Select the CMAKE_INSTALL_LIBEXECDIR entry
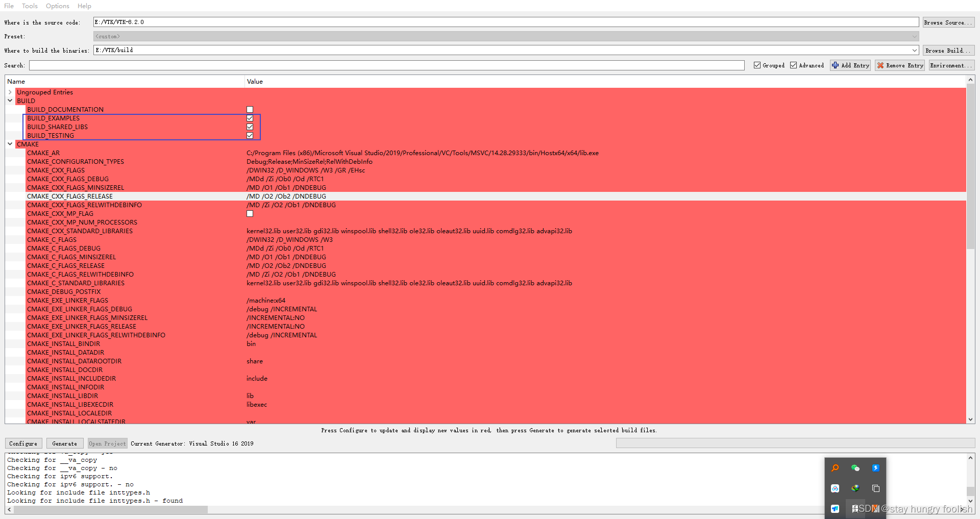 click(x=70, y=405)
